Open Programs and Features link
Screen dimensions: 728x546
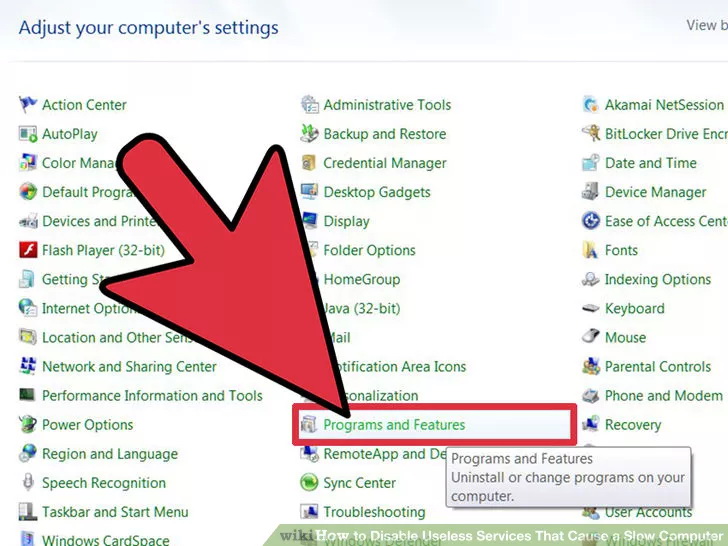click(x=394, y=425)
